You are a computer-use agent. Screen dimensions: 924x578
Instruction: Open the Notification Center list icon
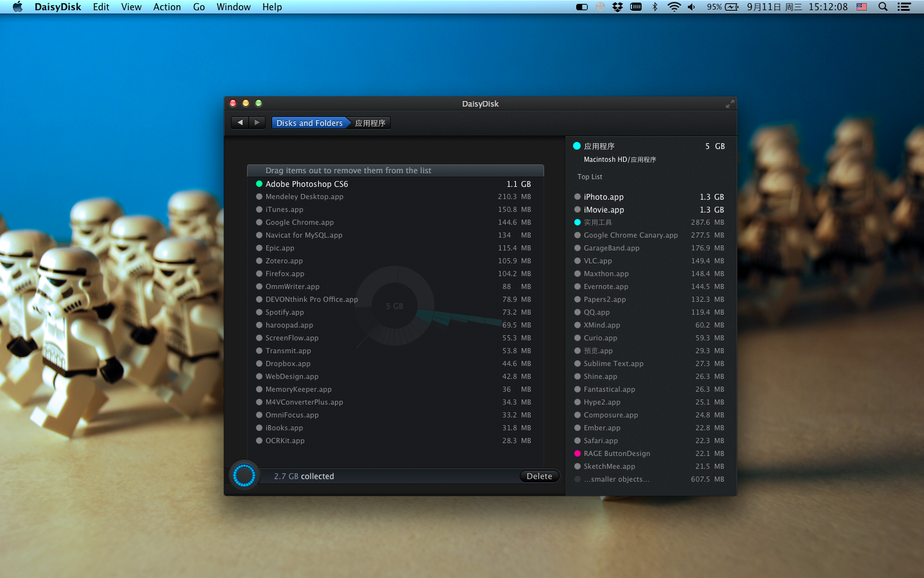[x=904, y=7]
